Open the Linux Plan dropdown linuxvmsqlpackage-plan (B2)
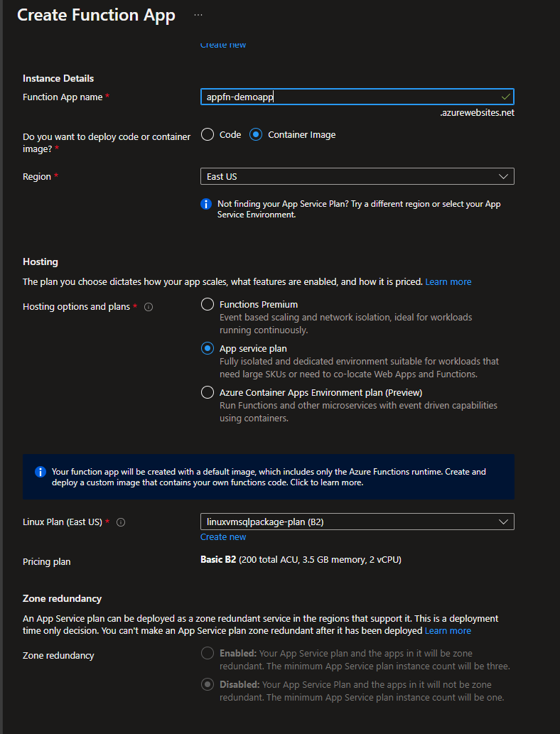Viewport: 560px width, 734px height. pyautogui.click(x=357, y=522)
